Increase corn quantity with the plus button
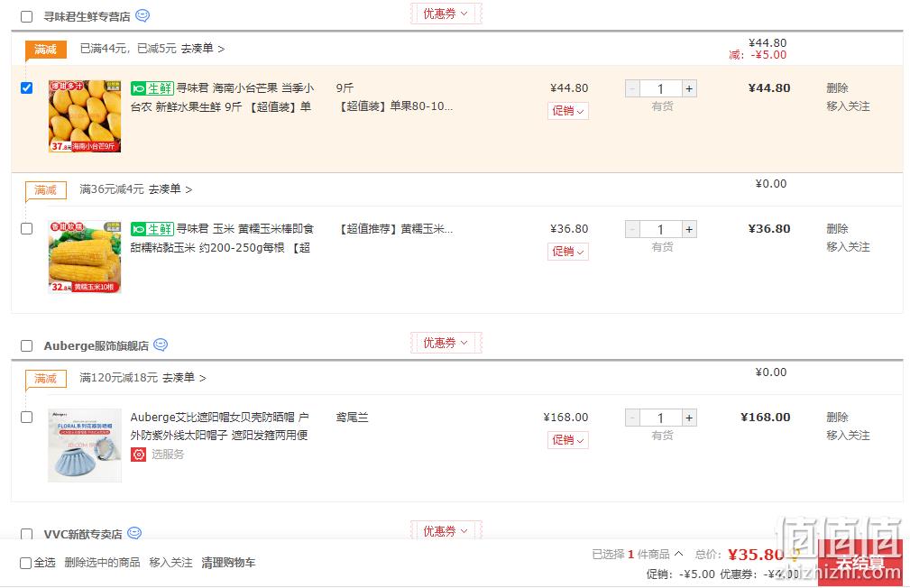Screen dimensions: 910x588 point(689,229)
